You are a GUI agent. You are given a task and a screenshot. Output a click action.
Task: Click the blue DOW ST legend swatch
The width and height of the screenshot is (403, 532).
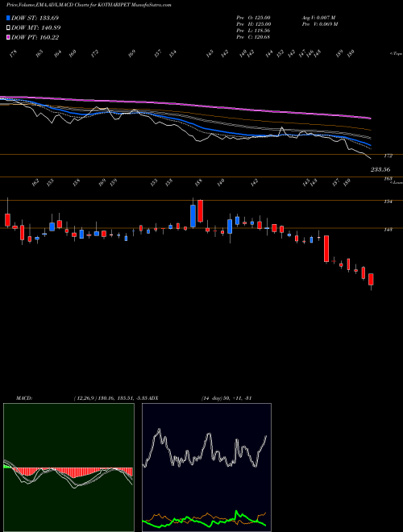(8, 18)
